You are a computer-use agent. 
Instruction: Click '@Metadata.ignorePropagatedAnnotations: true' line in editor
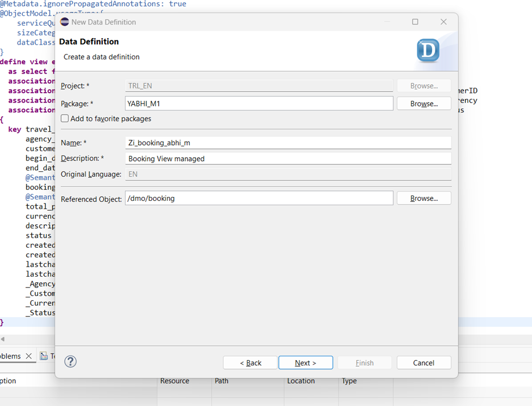click(93, 4)
